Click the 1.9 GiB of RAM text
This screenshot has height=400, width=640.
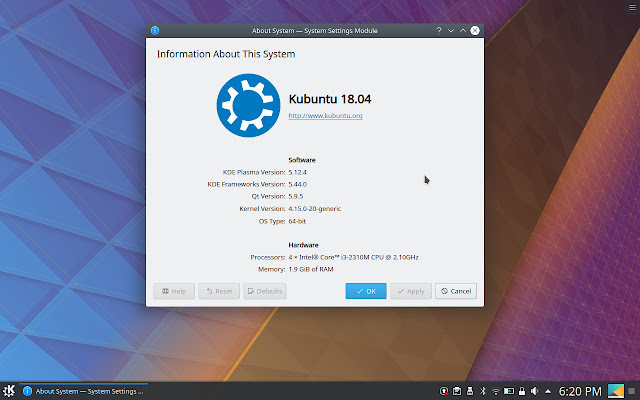tap(311, 269)
